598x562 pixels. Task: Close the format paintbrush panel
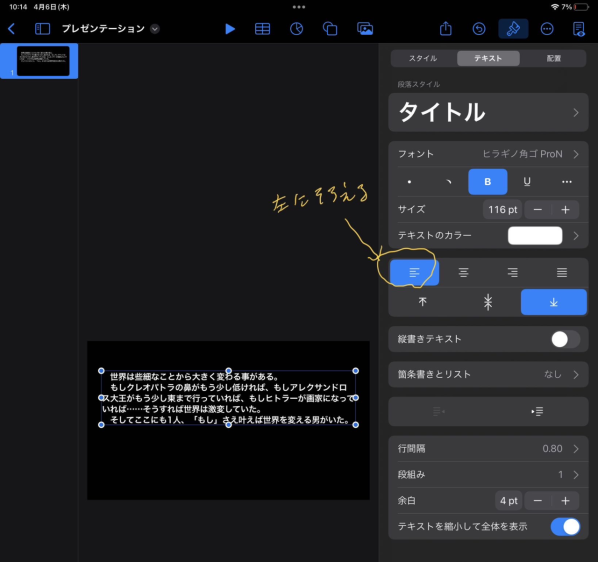pyautogui.click(x=513, y=29)
